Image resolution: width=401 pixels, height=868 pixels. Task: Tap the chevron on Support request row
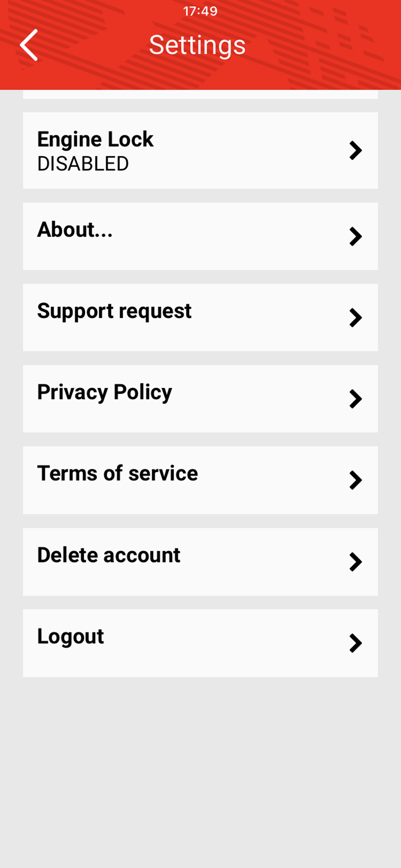click(x=355, y=318)
